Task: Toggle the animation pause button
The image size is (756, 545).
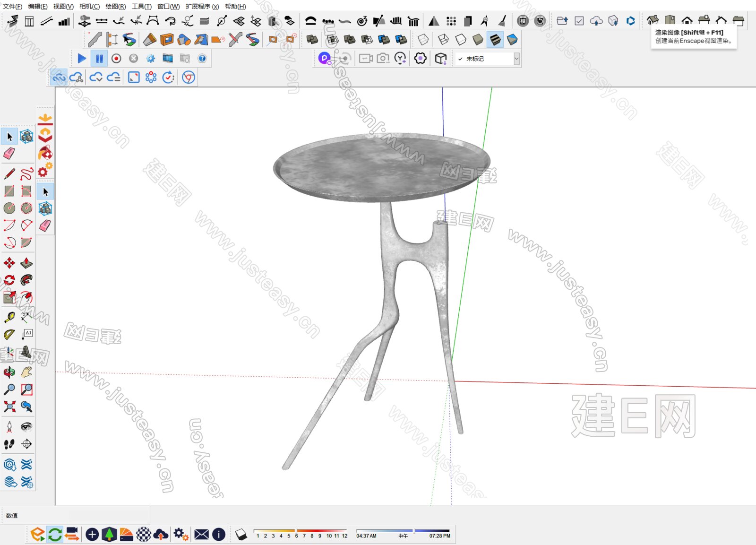Action: tap(99, 59)
